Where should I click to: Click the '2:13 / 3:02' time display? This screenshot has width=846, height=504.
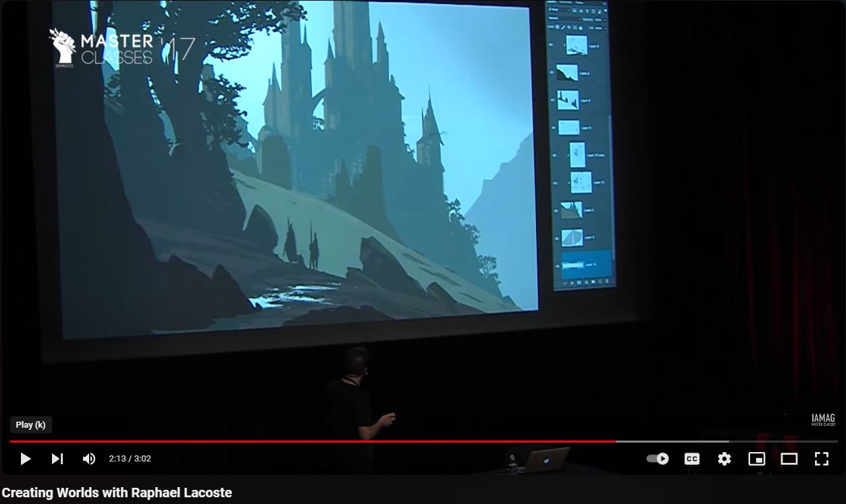(x=130, y=459)
